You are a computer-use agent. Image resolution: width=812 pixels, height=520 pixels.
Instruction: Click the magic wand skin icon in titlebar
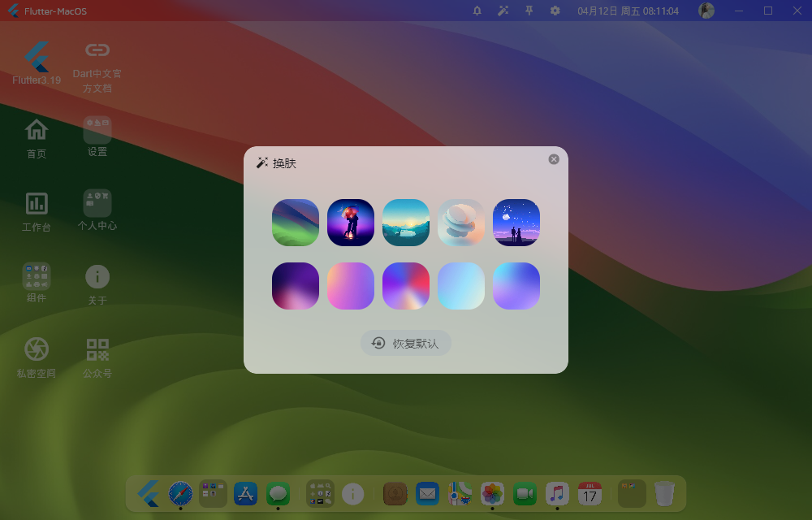click(x=503, y=11)
